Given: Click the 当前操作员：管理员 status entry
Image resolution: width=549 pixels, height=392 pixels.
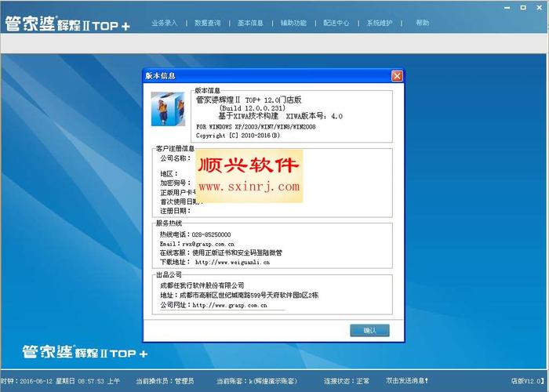Looking at the screenshot, I should click(165, 381).
